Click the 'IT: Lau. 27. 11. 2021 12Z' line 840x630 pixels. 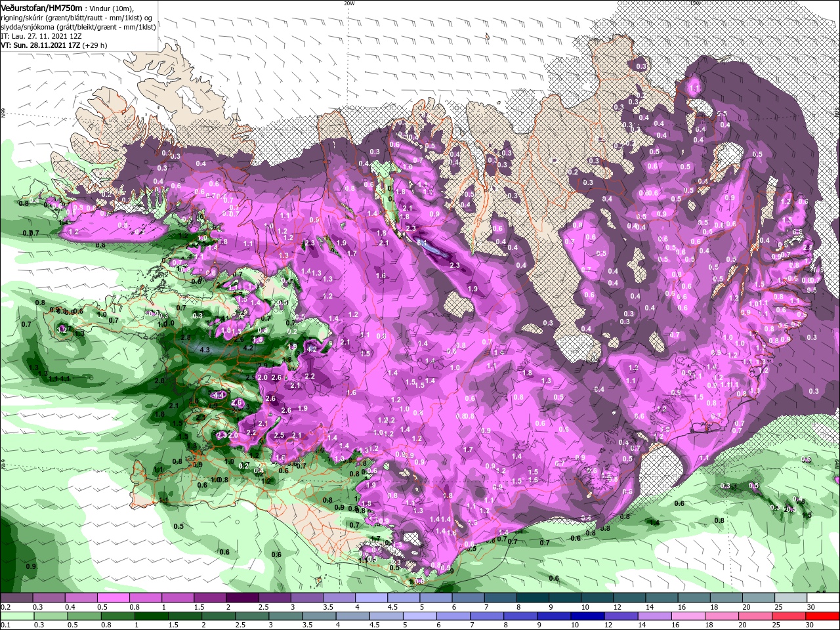pos(41,36)
